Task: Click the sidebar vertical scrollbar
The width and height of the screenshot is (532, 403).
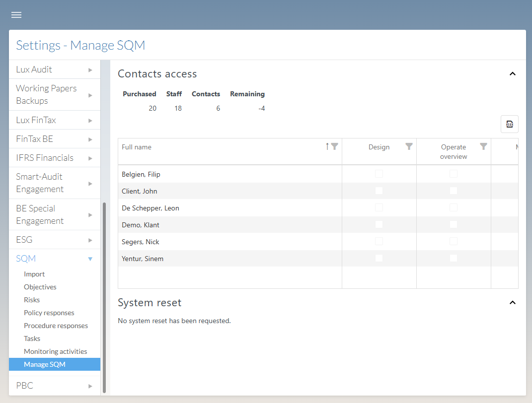Action: (104, 298)
